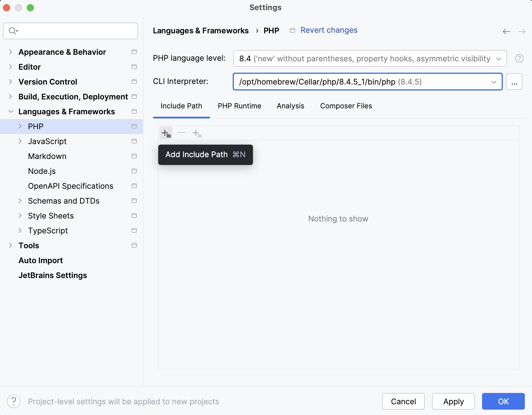Viewport: 532px width, 415px height.
Task: Open the CLI Interpreter dropdown
Action: pos(494,82)
